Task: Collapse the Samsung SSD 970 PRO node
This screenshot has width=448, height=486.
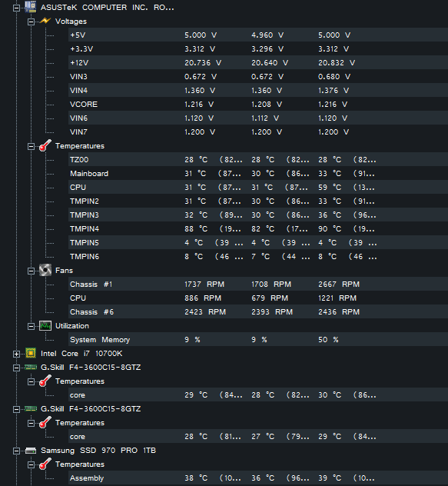Action: click(16, 451)
